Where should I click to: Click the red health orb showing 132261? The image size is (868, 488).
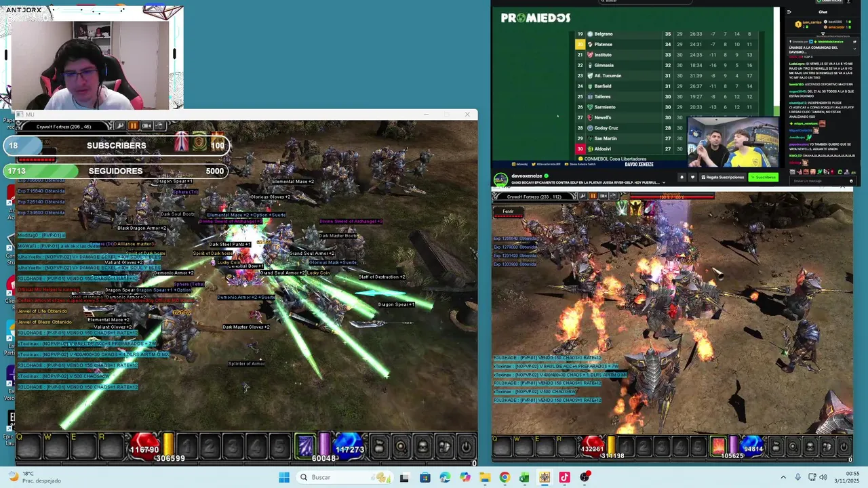coord(593,447)
